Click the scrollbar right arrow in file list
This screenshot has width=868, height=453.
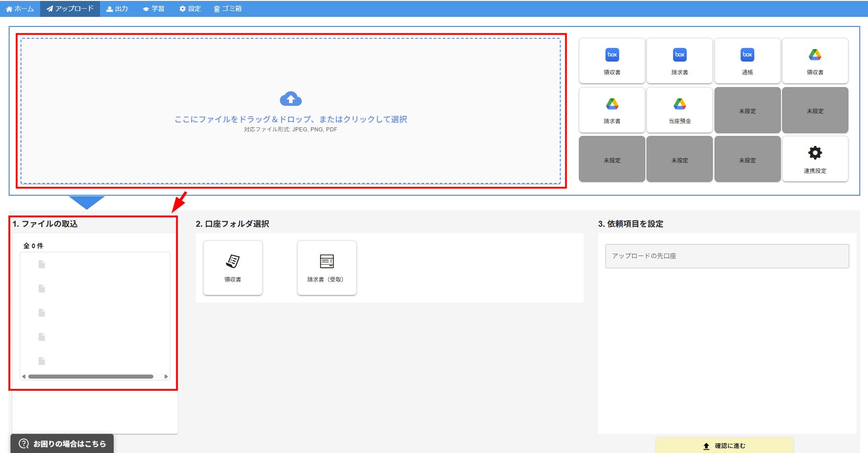[x=166, y=377]
